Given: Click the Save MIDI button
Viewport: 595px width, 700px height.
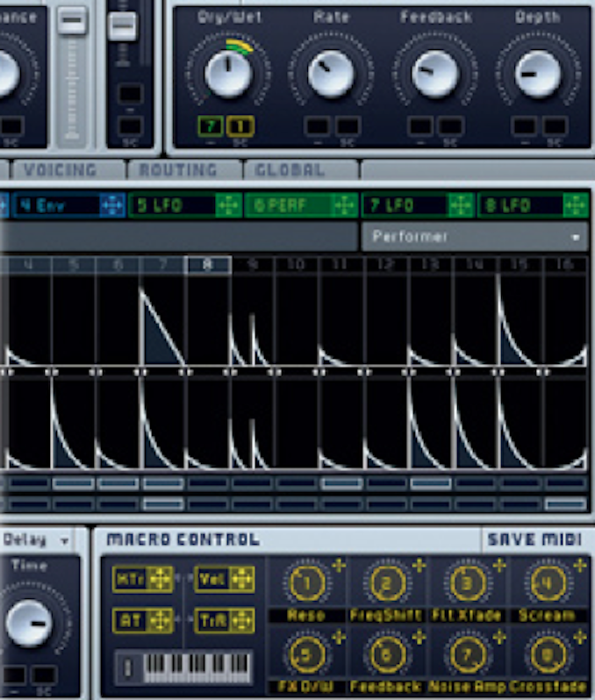Looking at the screenshot, I should coord(534,540).
